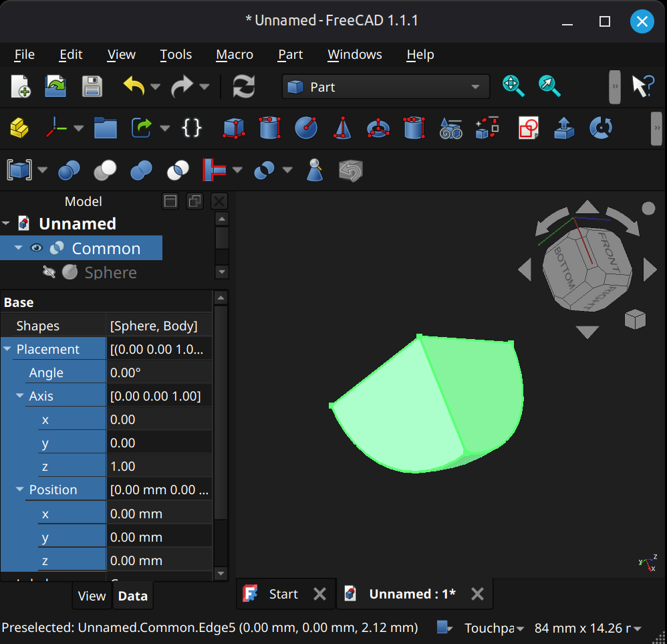
Task: Revolve the selected shape
Action: pyautogui.click(x=601, y=128)
